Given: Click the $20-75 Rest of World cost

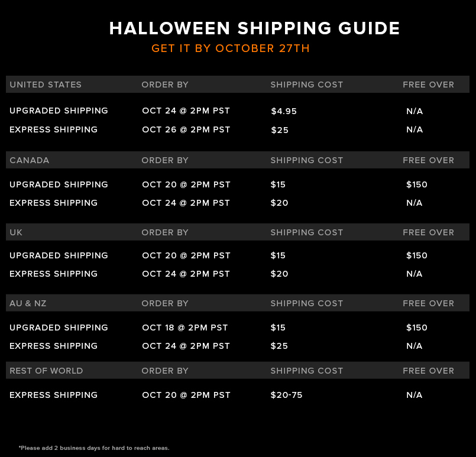Looking at the screenshot, I should [286, 395].
